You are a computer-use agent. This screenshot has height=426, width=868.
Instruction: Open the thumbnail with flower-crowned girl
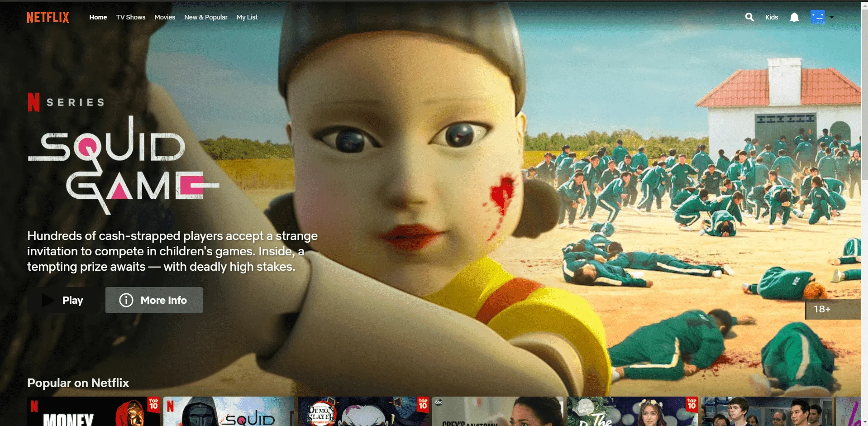pos(632,411)
